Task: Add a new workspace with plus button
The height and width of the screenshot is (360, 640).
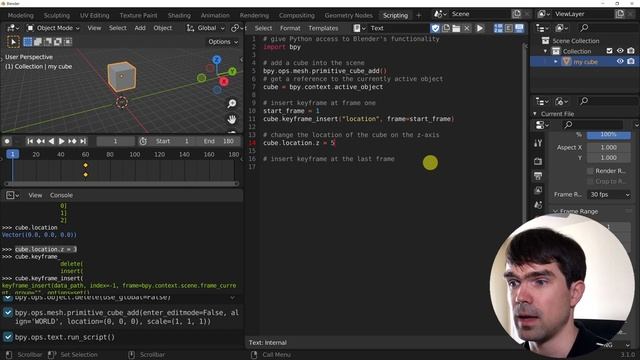Action: tap(418, 16)
